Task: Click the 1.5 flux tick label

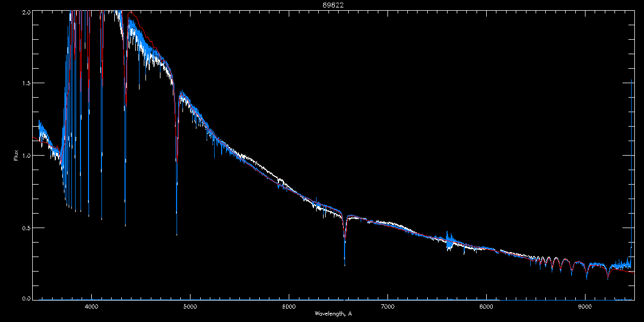Action: 25,84
